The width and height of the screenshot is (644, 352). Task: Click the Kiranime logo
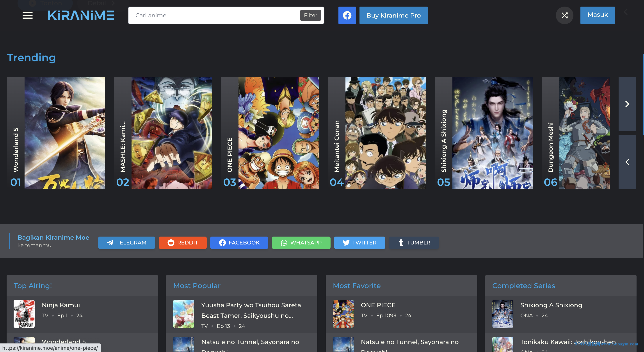point(81,15)
